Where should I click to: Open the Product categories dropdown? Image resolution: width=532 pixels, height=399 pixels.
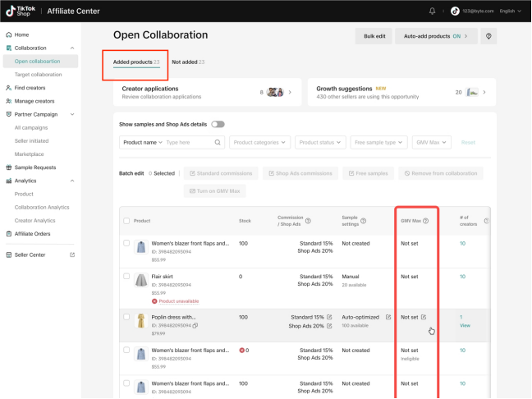260,142
